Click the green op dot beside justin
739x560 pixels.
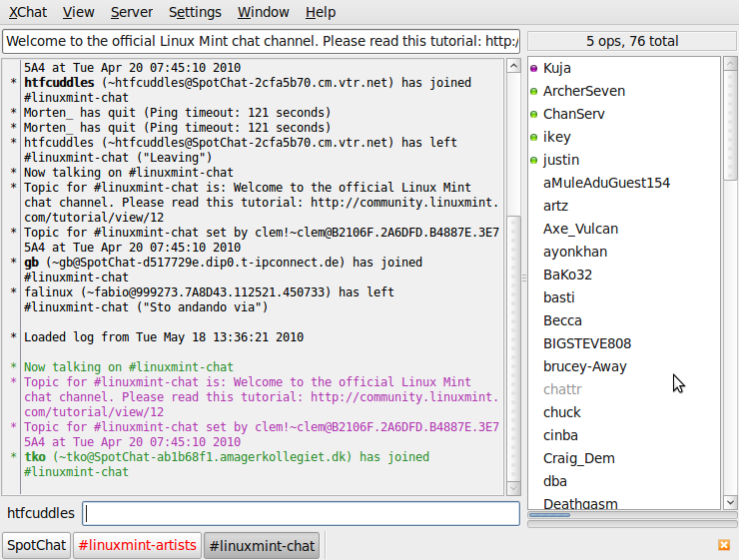pos(533,161)
